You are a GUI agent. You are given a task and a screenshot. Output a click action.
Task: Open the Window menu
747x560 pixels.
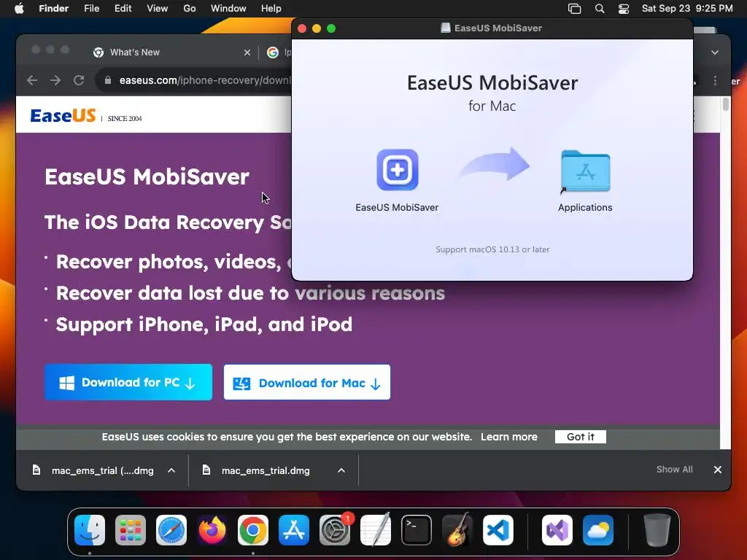point(228,9)
